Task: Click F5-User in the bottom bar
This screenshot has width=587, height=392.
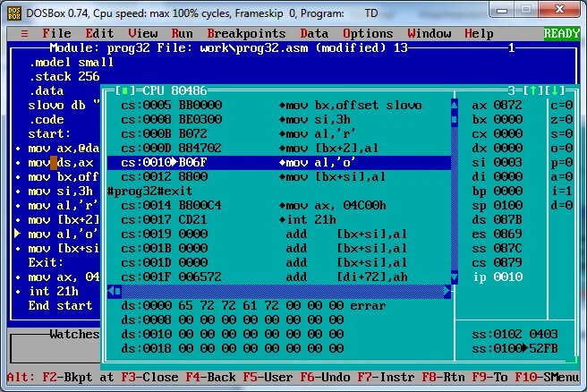Action: (268, 377)
